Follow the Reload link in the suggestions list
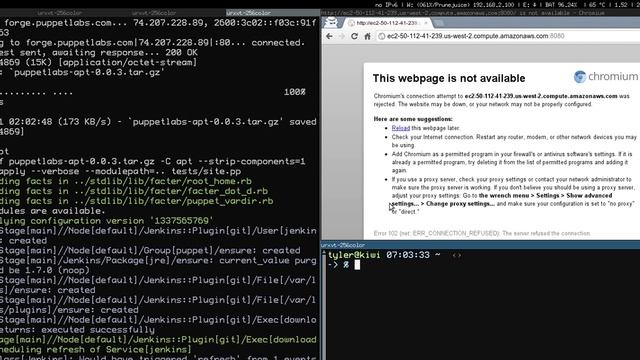 point(400,128)
